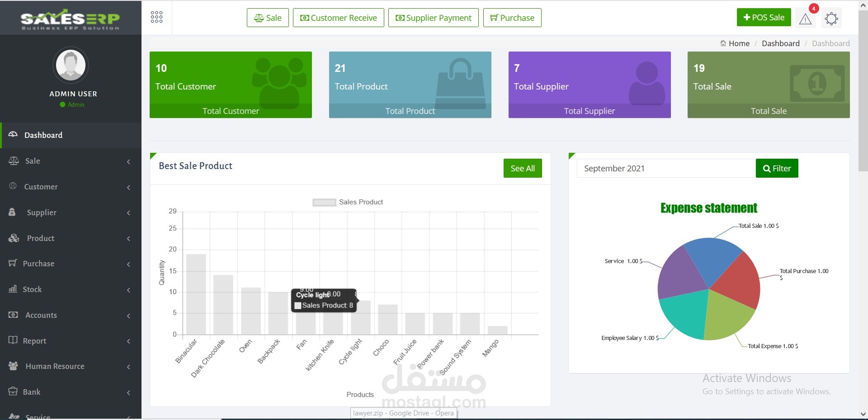This screenshot has width=868, height=420.
Task: Click the plus icon on POS Sale
Action: [746, 17]
